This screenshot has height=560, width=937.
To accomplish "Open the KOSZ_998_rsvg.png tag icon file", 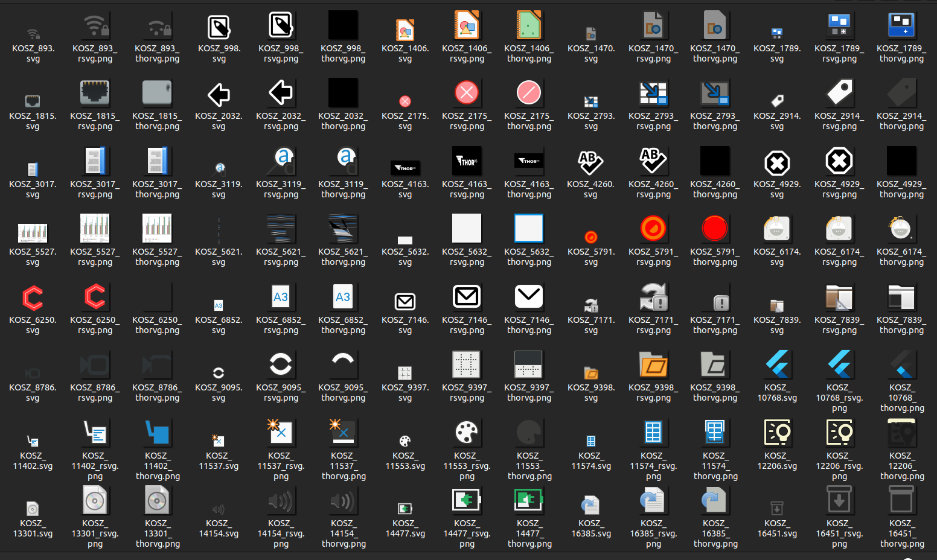I will coord(281,25).
